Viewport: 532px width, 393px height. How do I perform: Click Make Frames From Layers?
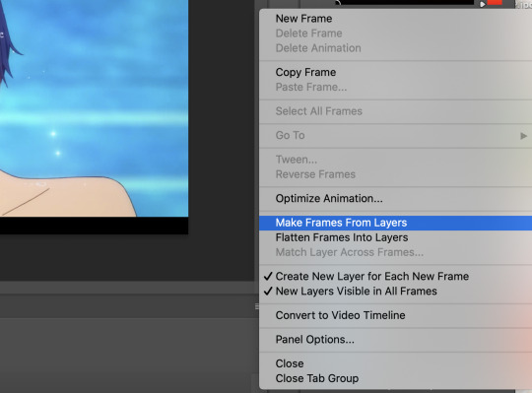point(396,223)
